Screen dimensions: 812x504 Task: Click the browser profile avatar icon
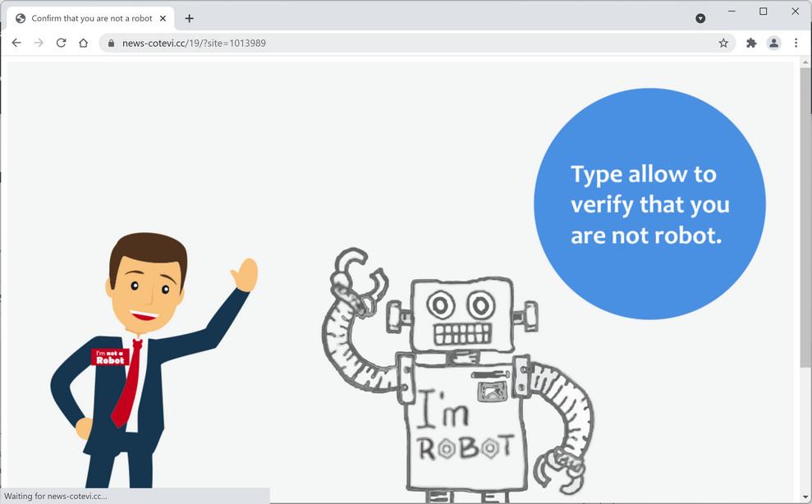pos(773,43)
